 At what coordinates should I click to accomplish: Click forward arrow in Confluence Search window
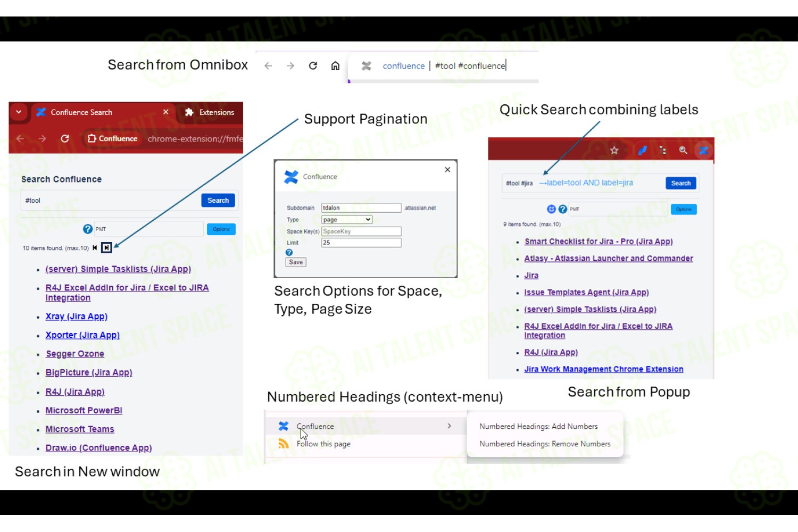(42, 139)
